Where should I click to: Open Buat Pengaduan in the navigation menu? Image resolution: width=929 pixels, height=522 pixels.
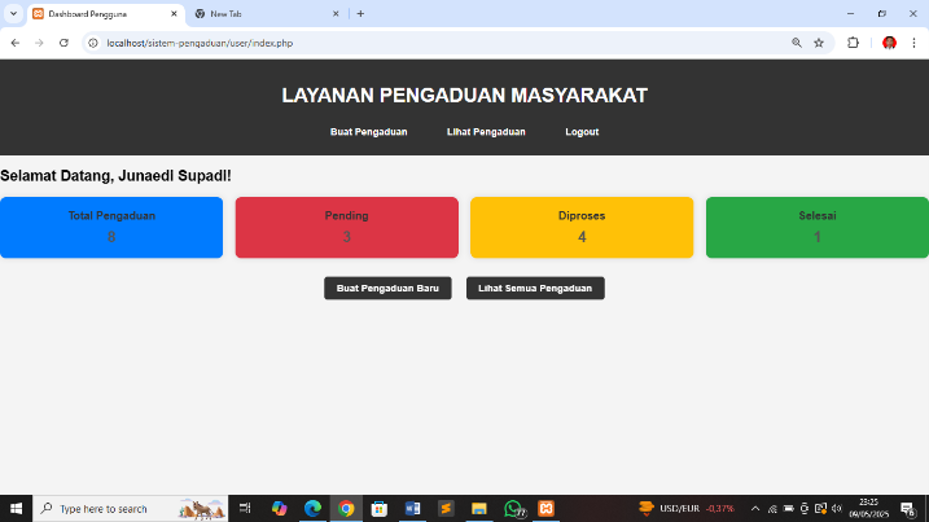pyautogui.click(x=369, y=132)
